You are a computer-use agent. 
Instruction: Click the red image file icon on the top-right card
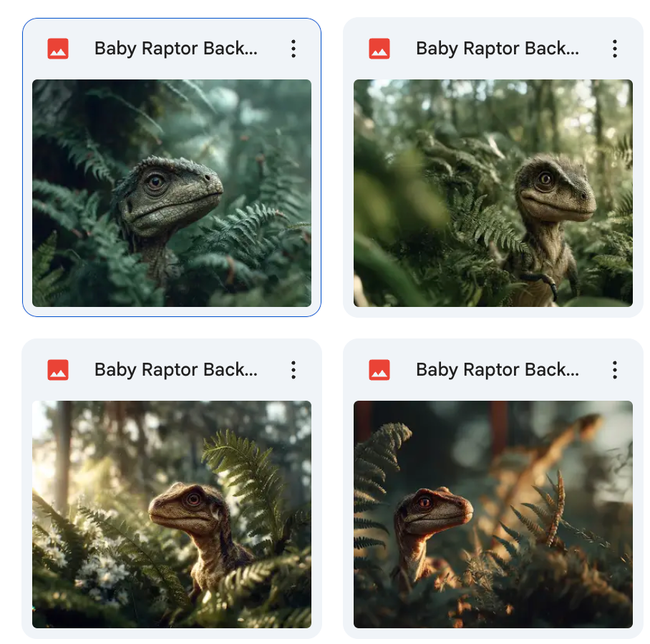point(379,49)
